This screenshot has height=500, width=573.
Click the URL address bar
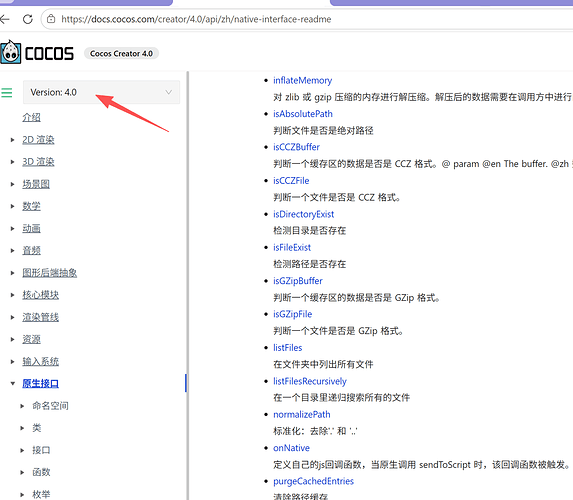(307, 19)
